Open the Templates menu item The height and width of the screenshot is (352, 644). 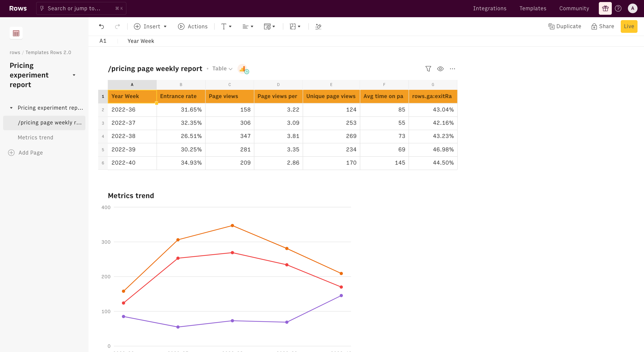[533, 8]
